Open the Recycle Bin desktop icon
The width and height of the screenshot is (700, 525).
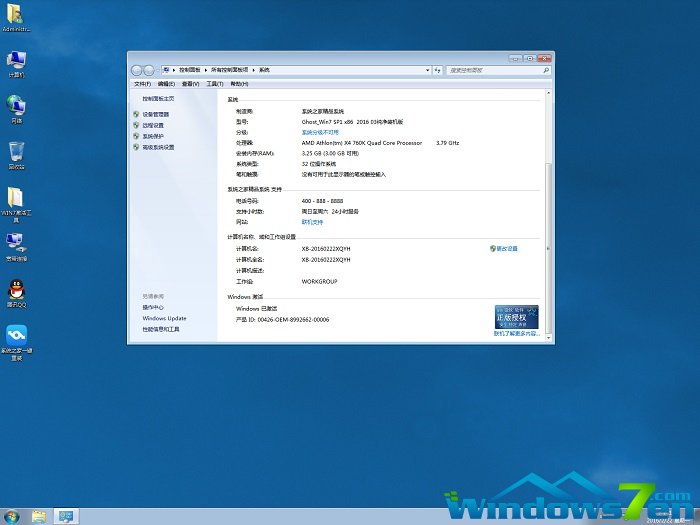pyautogui.click(x=16, y=156)
